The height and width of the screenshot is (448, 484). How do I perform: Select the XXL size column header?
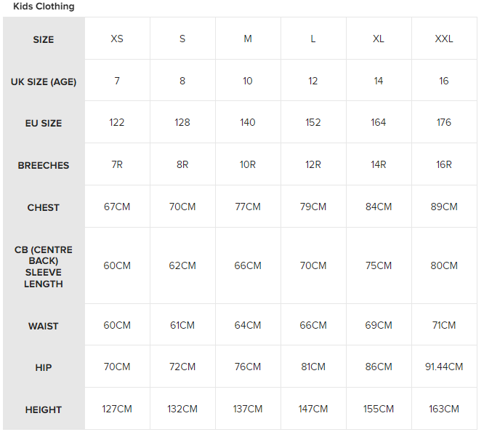click(444, 39)
